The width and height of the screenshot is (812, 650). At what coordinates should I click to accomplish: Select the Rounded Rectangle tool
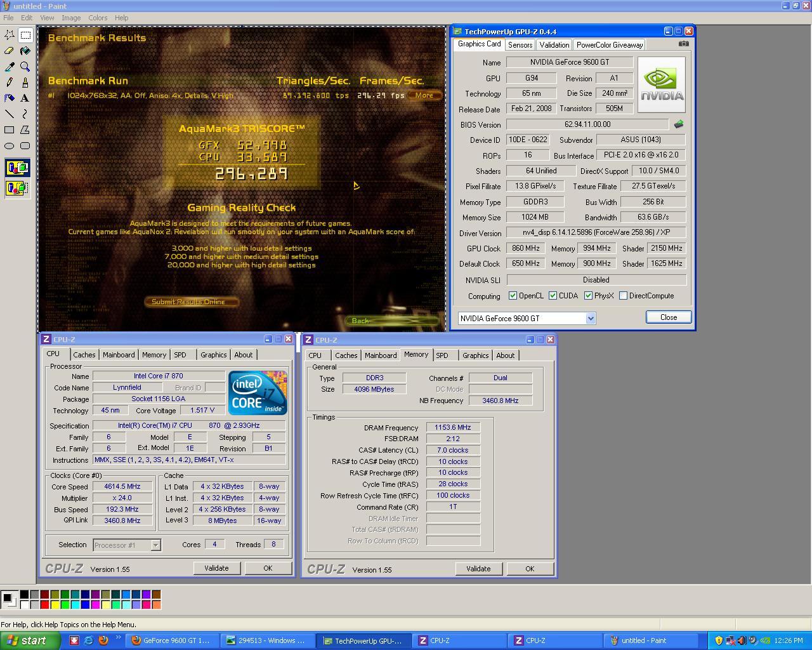tap(25, 146)
